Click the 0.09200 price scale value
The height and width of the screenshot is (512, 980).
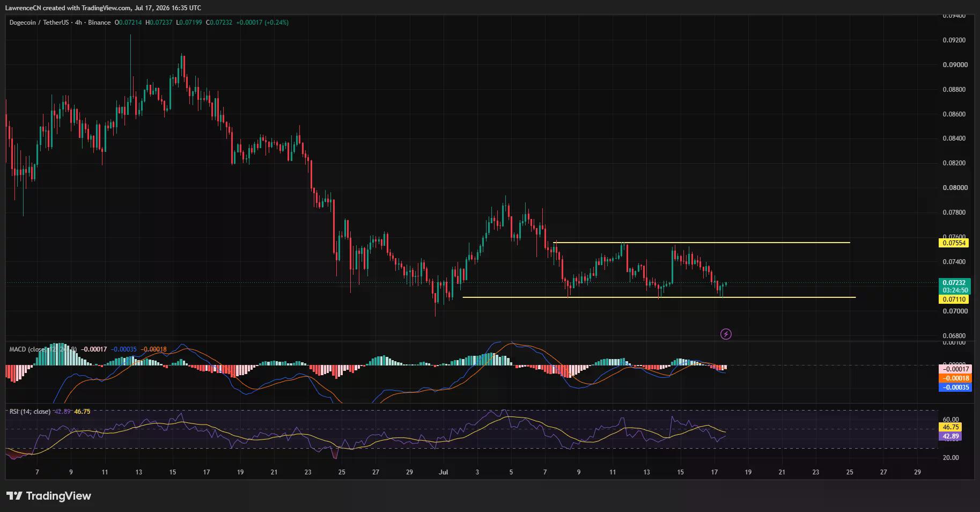[x=954, y=40]
